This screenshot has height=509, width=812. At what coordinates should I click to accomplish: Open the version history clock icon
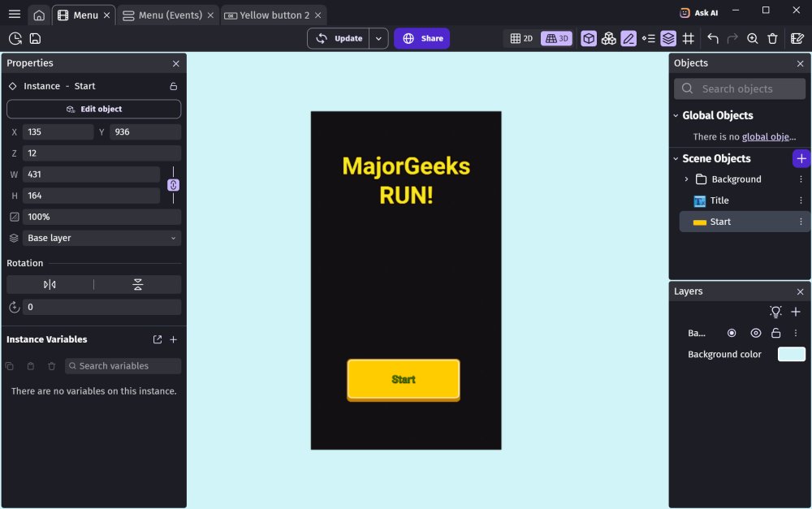[15, 38]
